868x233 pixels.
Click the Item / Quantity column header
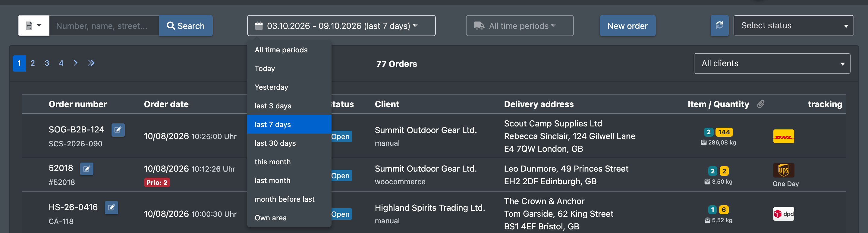718,104
